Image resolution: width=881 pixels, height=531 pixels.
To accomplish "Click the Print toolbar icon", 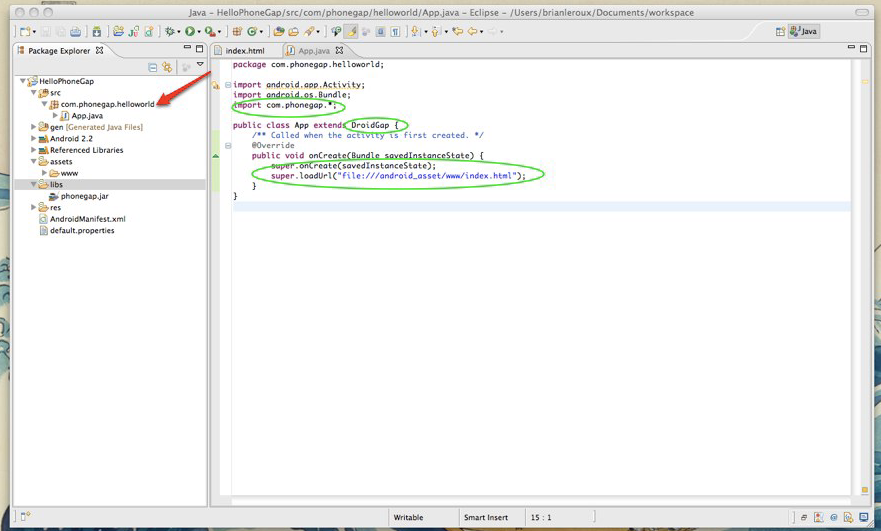I will [x=75, y=32].
